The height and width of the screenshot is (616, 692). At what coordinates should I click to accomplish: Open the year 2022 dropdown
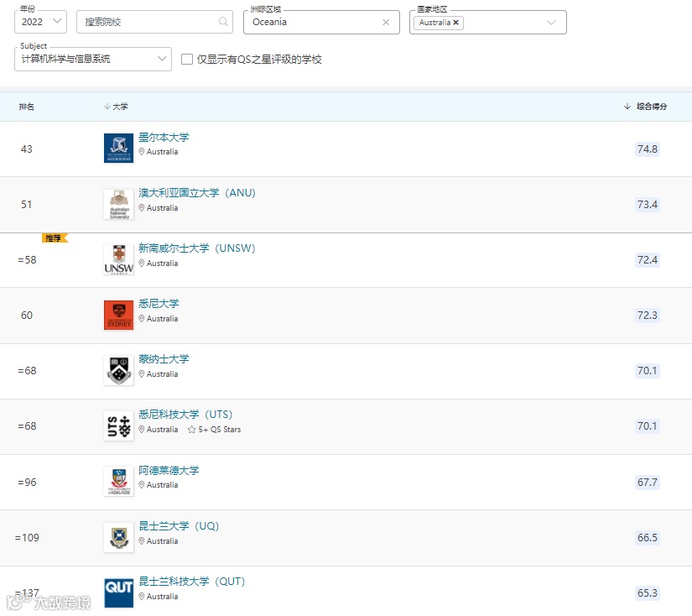coord(40,22)
